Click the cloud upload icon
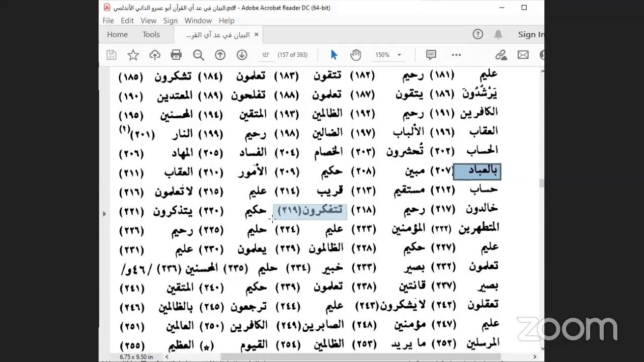The height and width of the screenshot is (362, 644). tap(154, 55)
